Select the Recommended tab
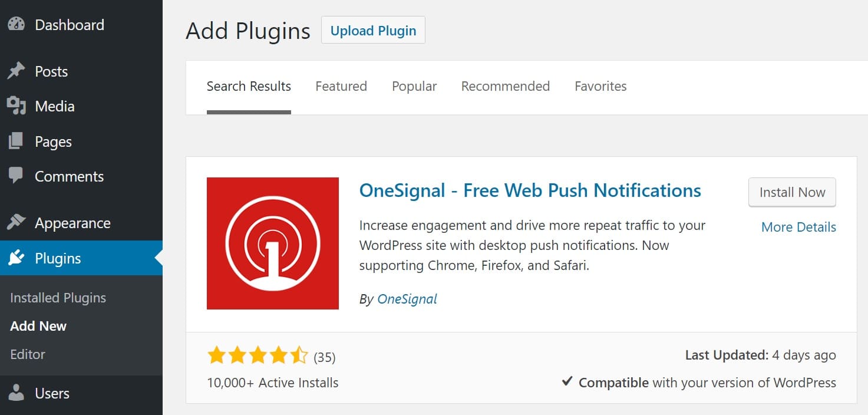The height and width of the screenshot is (415, 868). [505, 86]
